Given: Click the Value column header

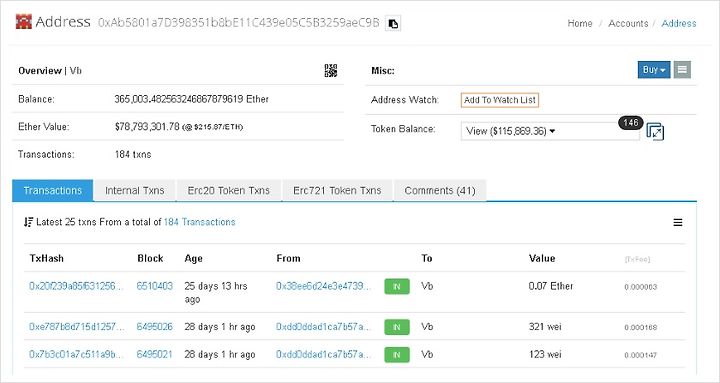Looking at the screenshot, I should [x=542, y=259].
